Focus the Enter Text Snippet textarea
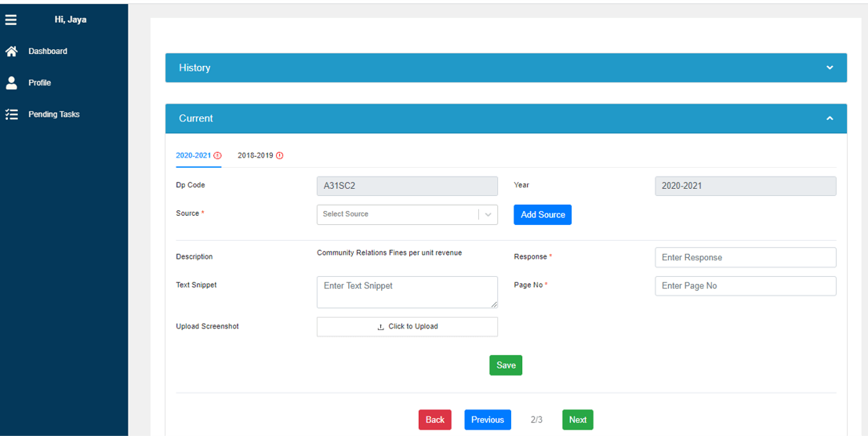868x436 pixels. pyautogui.click(x=407, y=292)
